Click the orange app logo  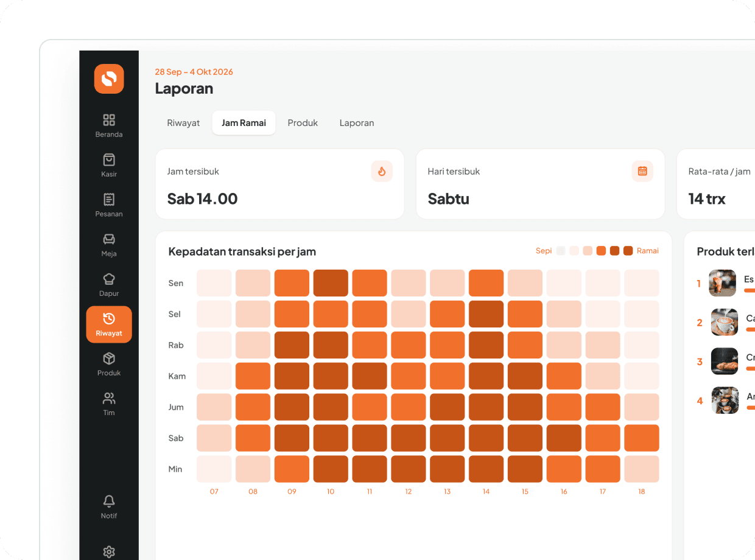click(109, 79)
